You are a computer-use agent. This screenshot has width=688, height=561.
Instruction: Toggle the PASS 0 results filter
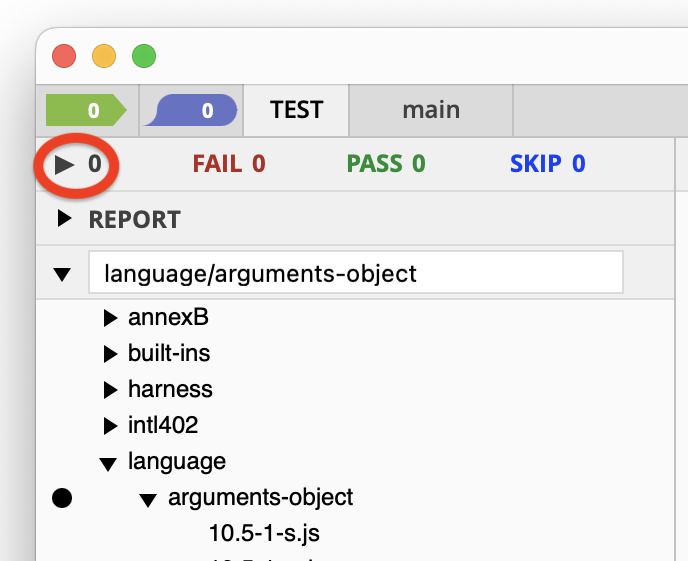tap(386, 164)
